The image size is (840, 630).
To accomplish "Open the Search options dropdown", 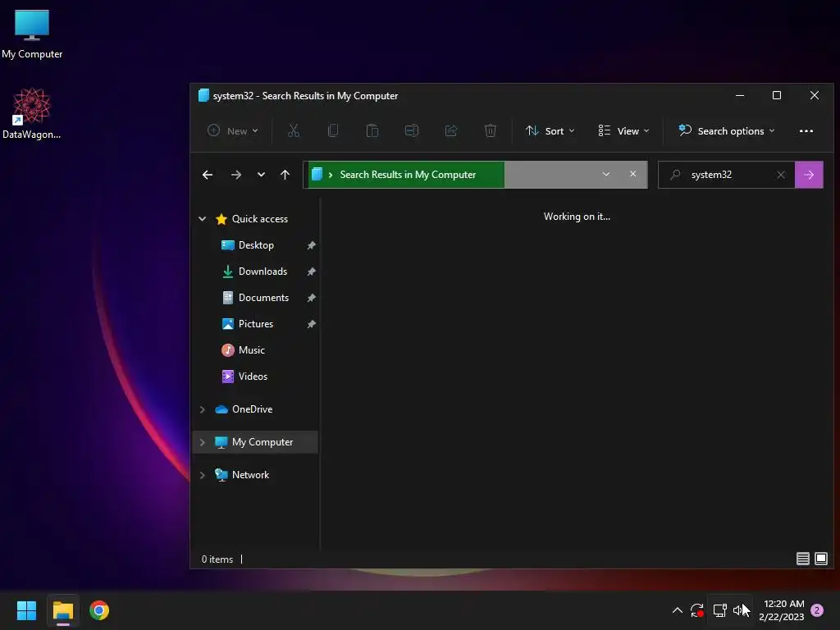I will 727,130.
